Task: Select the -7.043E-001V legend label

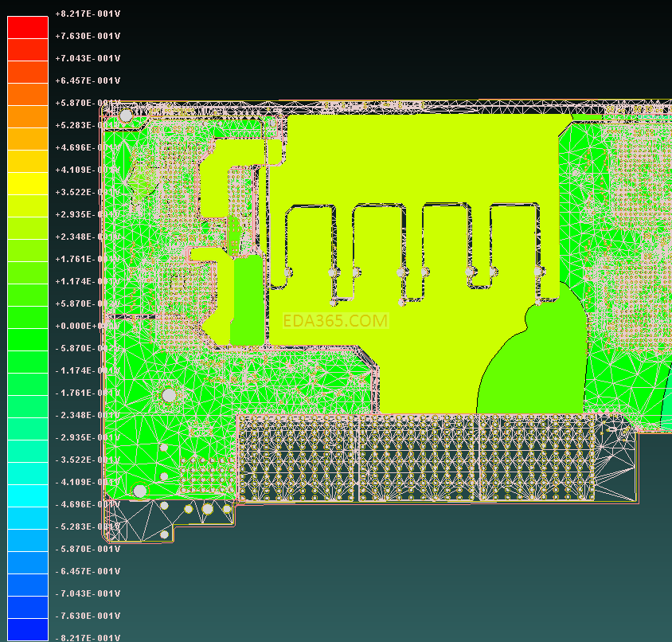Action: coord(88,593)
